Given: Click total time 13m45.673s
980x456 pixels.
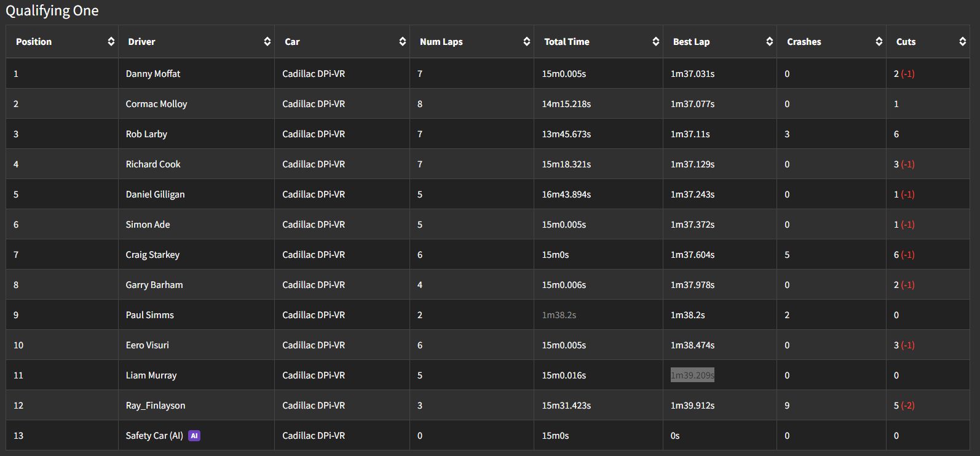Looking at the screenshot, I should click(x=566, y=134).
